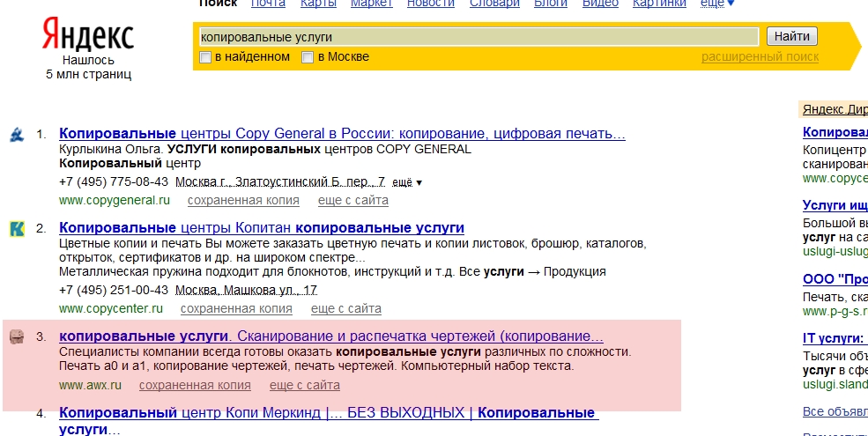
Task: Open the ad titled "IT услуги:"
Action: click(835, 338)
